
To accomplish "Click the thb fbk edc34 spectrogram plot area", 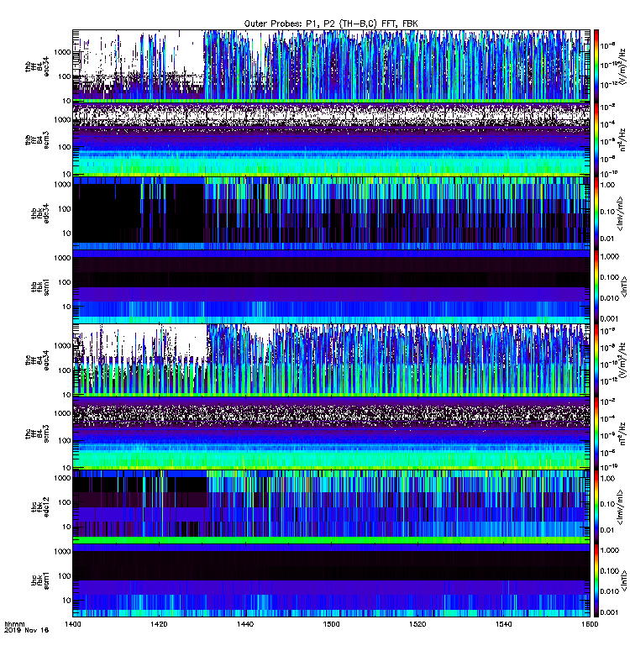I will click(331, 213).
